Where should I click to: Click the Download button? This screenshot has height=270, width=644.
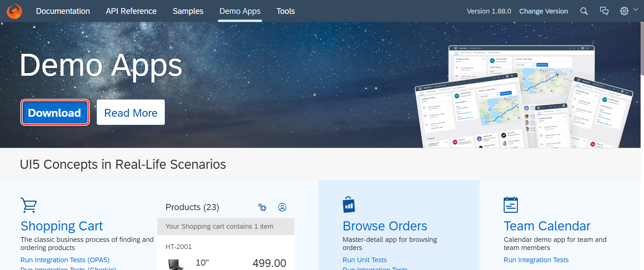tap(55, 112)
